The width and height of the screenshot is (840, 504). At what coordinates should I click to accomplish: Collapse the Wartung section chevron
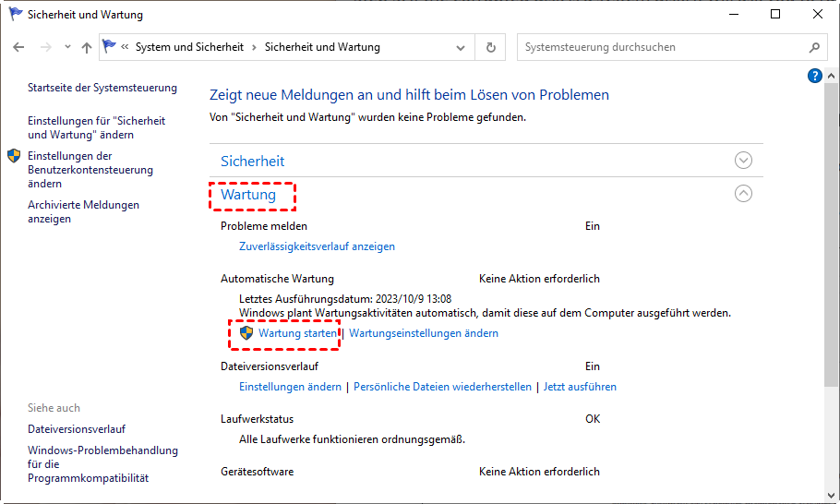(743, 193)
